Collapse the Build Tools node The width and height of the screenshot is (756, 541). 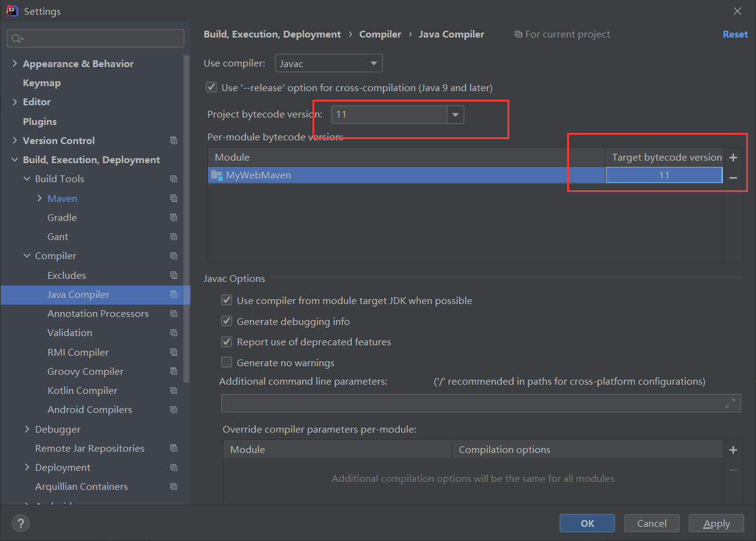27,178
